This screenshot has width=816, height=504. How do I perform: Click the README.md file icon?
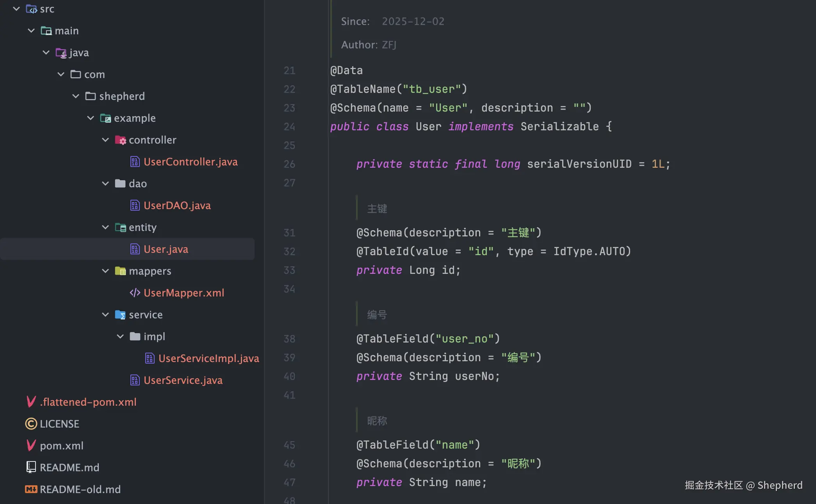point(31,467)
